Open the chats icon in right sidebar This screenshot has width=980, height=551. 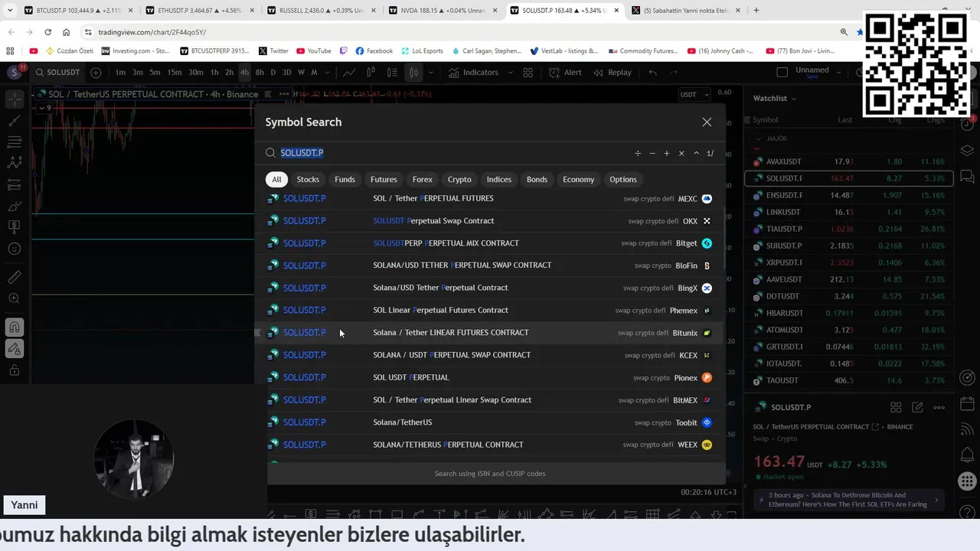click(967, 177)
